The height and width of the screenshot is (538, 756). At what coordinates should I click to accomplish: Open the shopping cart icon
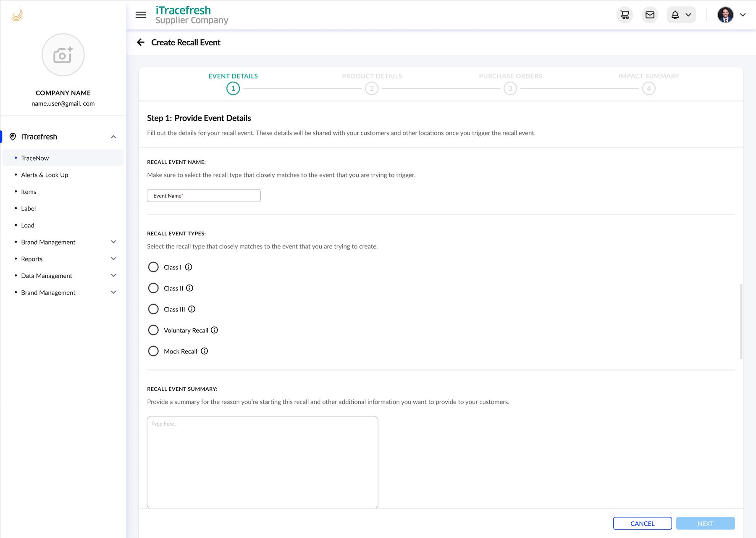pyautogui.click(x=625, y=15)
